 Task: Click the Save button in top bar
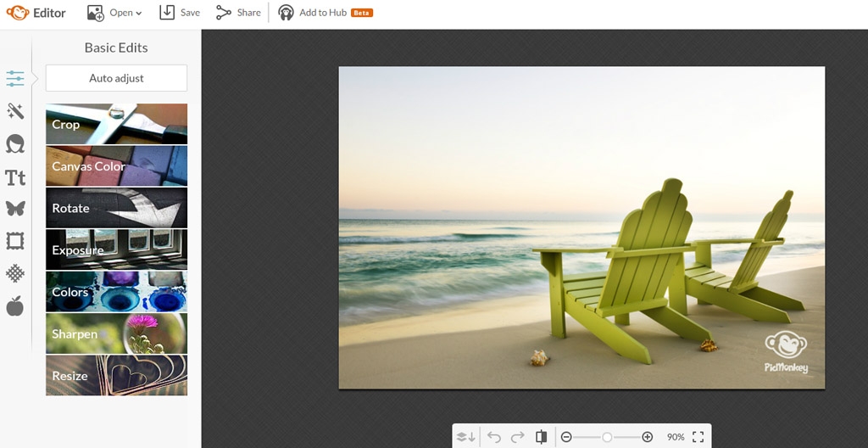180,13
